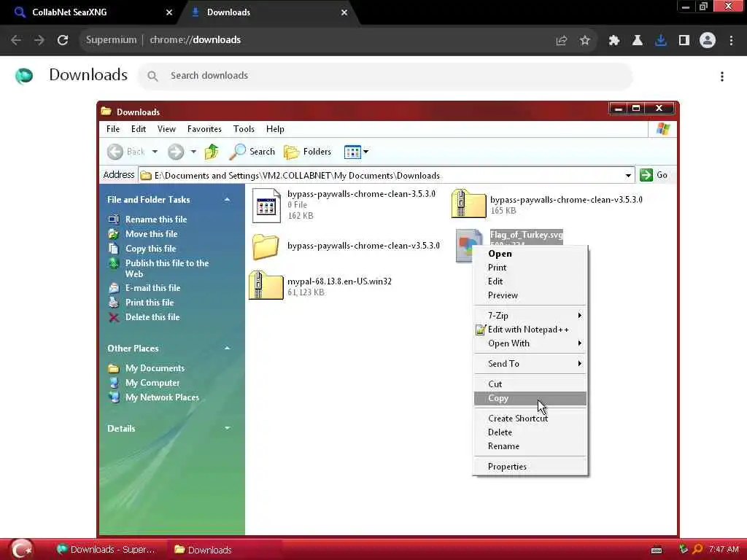Choose Rename in the context menu
This screenshot has width=747, height=560.
[x=530, y=446]
